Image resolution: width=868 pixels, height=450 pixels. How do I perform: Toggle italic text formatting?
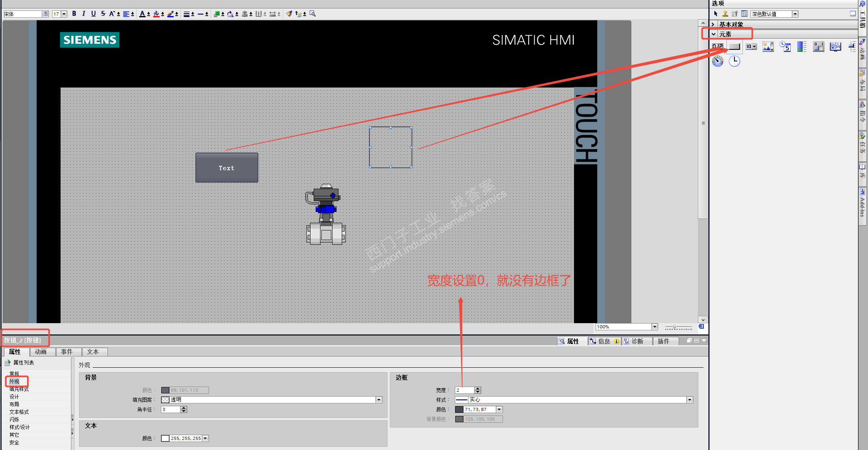point(84,14)
